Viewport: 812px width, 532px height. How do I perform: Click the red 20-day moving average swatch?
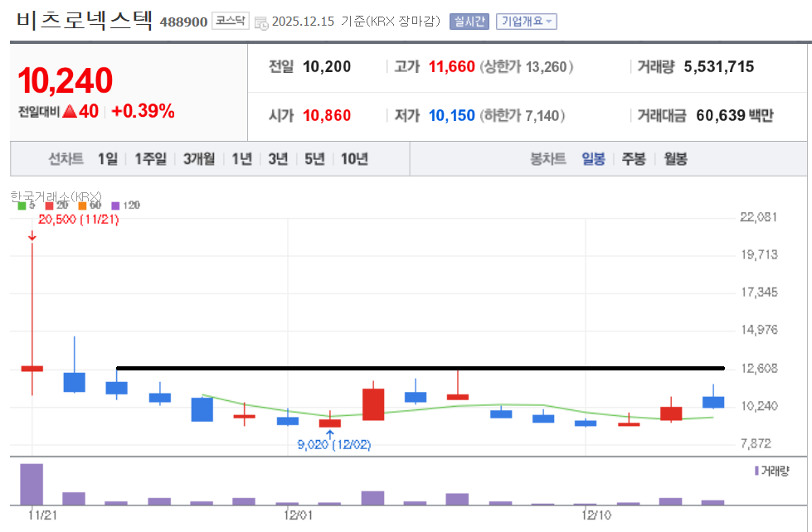coord(49,206)
